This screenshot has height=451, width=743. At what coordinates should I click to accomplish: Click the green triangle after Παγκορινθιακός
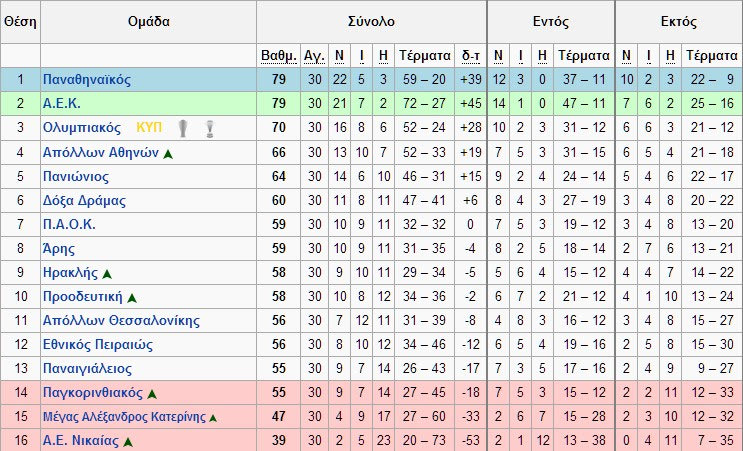[x=152, y=393]
